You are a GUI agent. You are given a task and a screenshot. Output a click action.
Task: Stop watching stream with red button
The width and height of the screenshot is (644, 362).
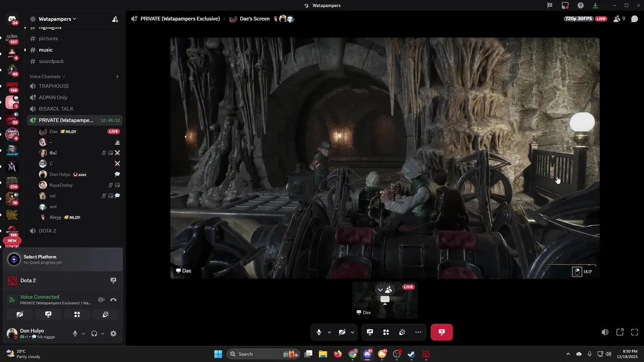coord(441,332)
